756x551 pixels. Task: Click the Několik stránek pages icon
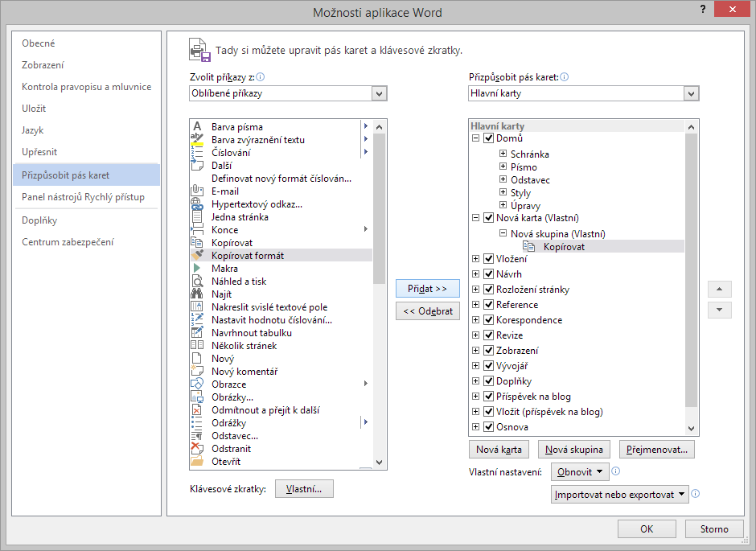coord(197,345)
